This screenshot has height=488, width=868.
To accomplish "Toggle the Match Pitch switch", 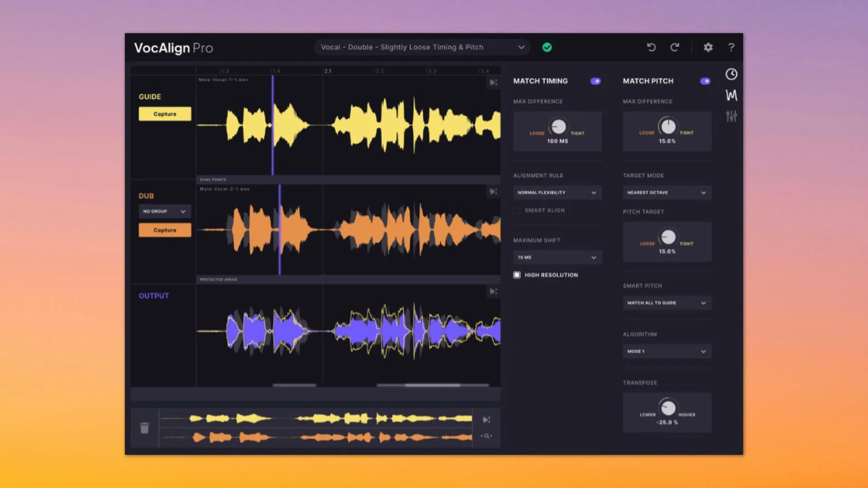I will tap(705, 81).
